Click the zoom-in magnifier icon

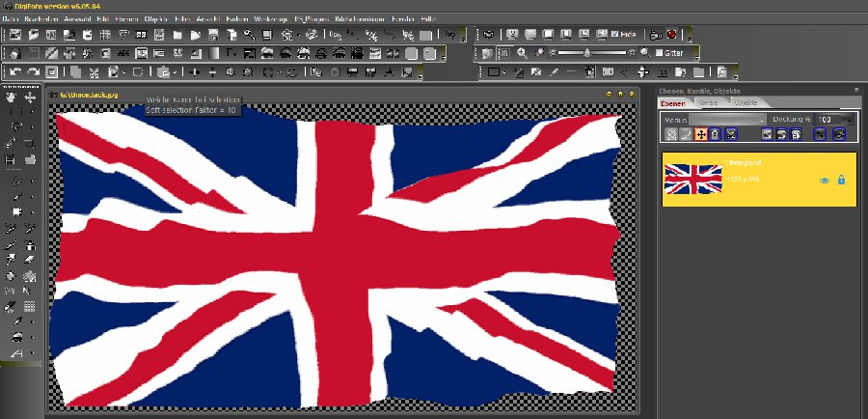[522, 53]
